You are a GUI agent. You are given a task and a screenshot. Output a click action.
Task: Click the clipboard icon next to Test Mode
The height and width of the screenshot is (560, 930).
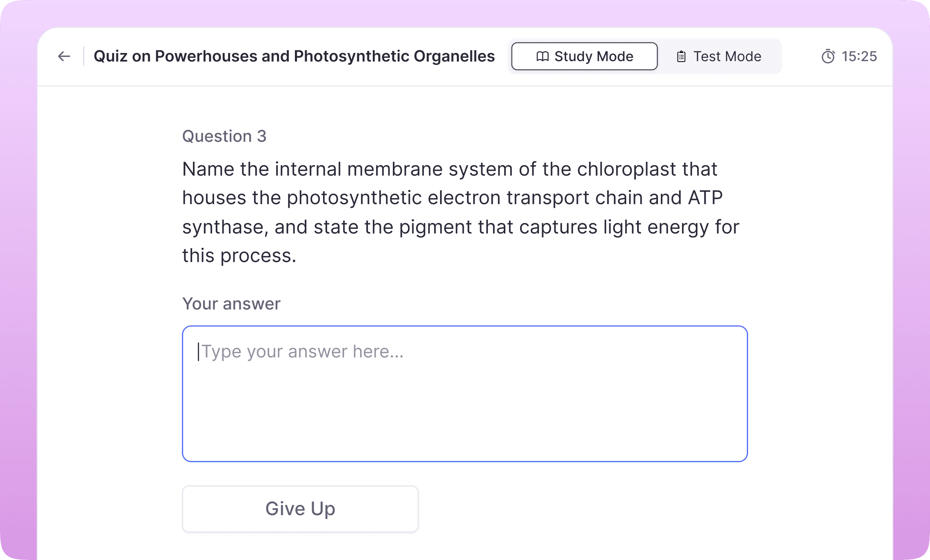pyautogui.click(x=682, y=56)
